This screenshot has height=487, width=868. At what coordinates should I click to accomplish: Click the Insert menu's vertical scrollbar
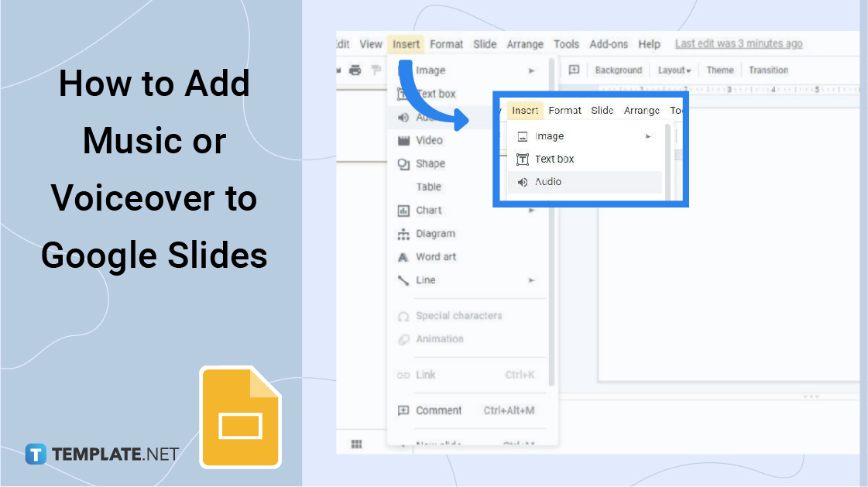(x=551, y=221)
